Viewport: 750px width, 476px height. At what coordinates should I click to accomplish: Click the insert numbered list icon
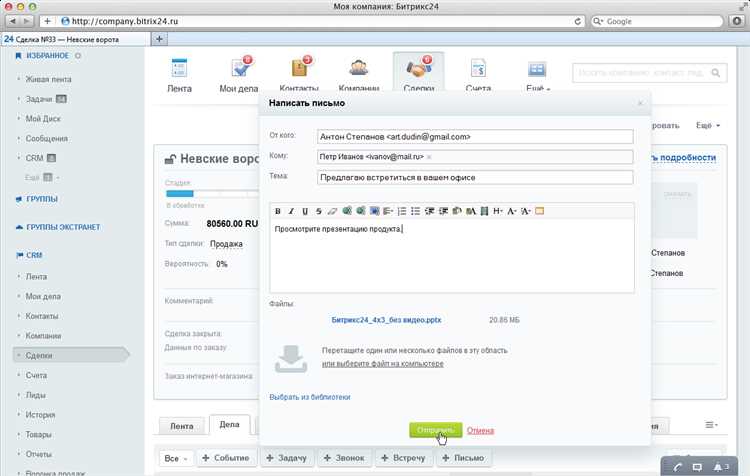pos(402,211)
